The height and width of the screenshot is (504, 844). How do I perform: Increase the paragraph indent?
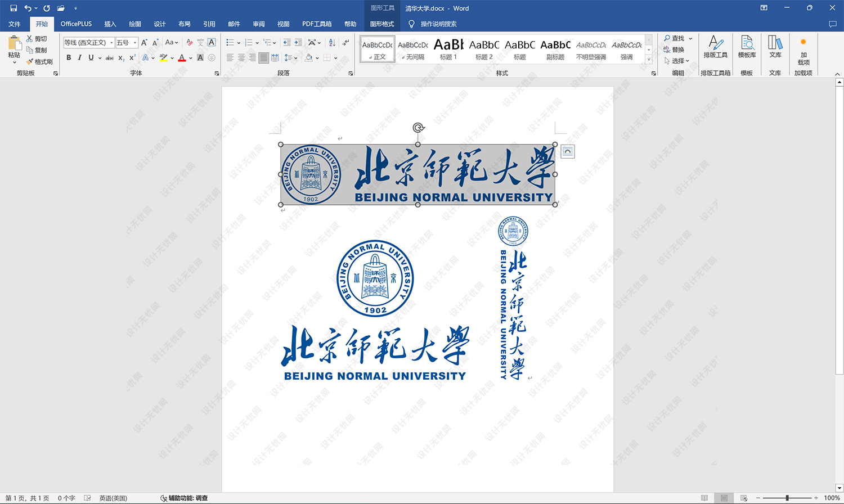[x=298, y=42]
